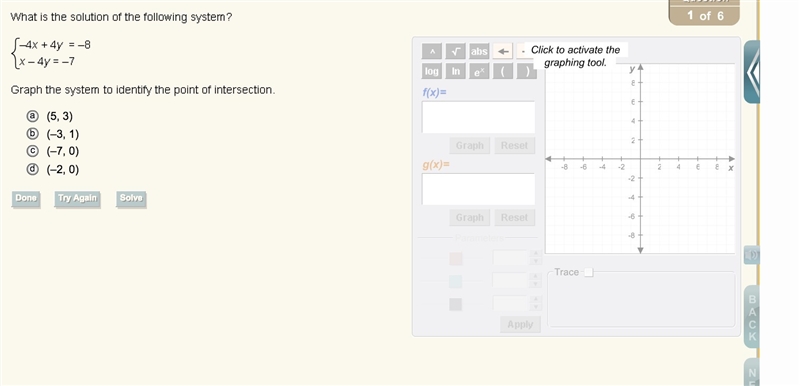Screen dimensions: 800x386
Task: Open the BACK side tab
Action: click(x=752, y=317)
